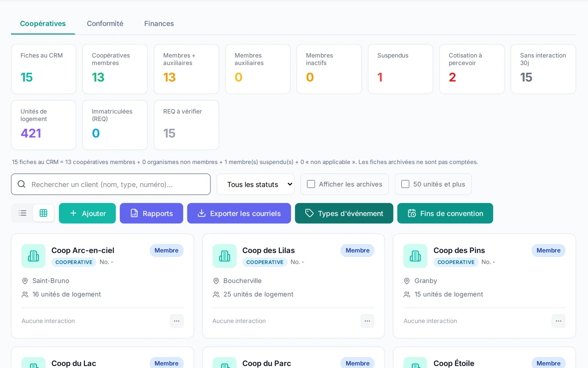Click Fins de convention button
Viewport: 588px width, 368px height.
point(445,213)
